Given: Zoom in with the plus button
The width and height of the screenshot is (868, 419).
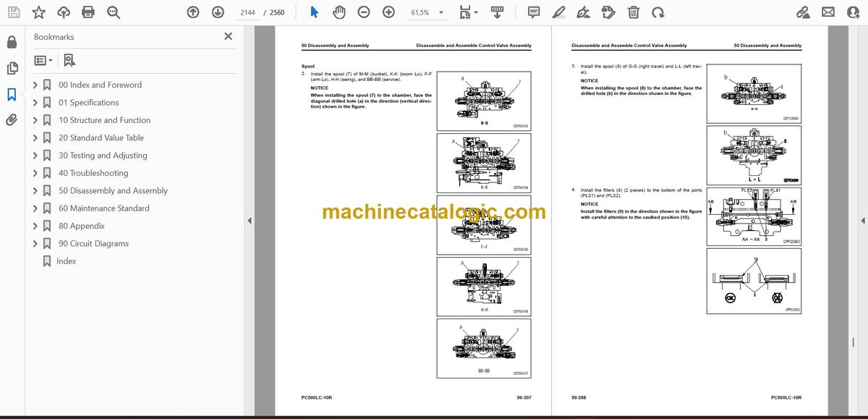Looking at the screenshot, I should click(388, 12).
